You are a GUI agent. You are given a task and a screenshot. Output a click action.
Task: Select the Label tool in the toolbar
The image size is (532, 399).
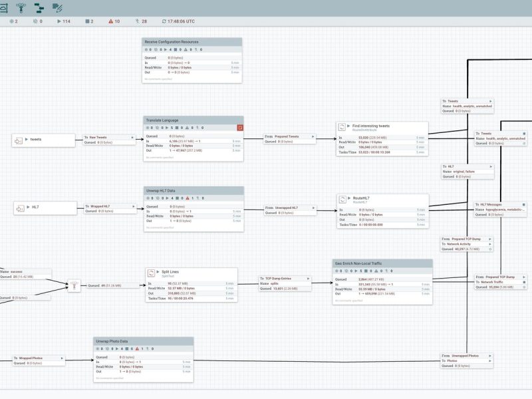tap(57, 7)
